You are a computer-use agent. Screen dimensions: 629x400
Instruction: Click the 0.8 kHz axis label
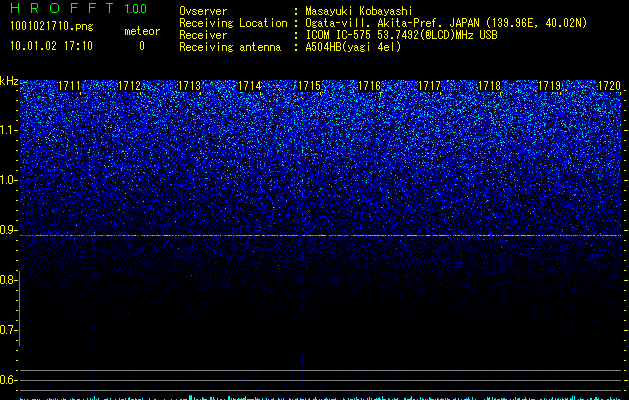[9, 280]
